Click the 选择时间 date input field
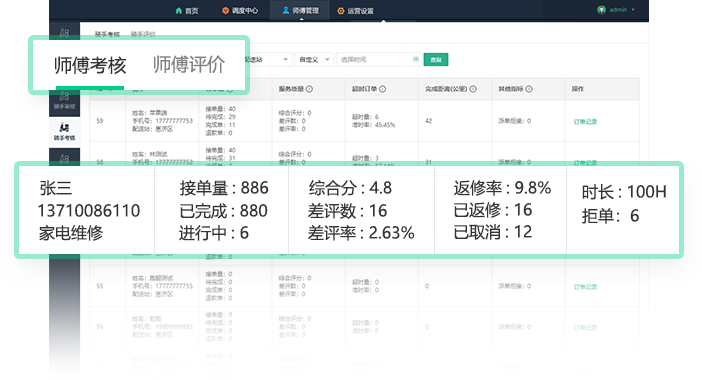Viewport: 702px width, 380px height. pyautogui.click(x=379, y=60)
